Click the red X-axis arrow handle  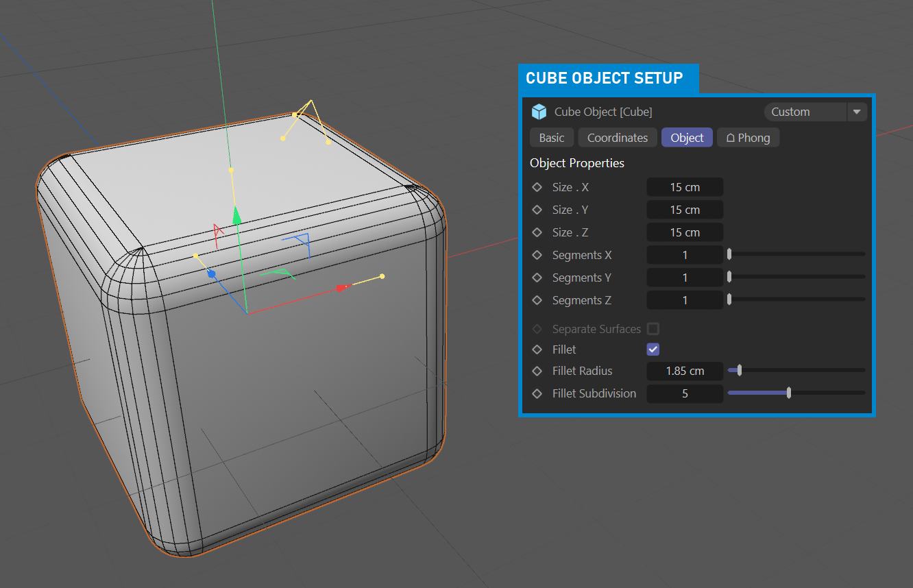point(343,288)
